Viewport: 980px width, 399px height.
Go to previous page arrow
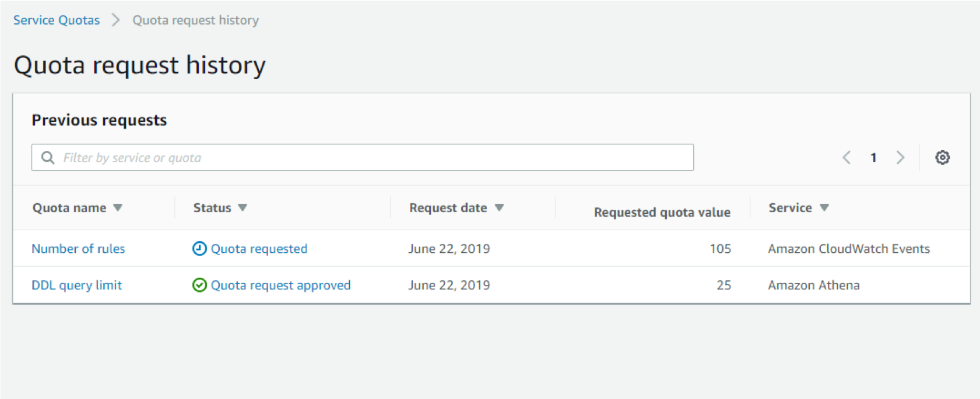[846, 157]
